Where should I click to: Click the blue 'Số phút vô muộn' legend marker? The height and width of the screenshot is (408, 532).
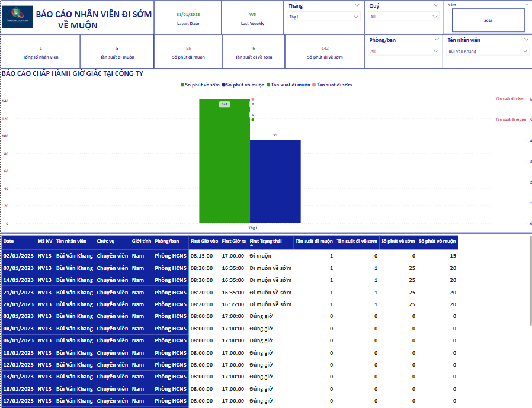pyautogui.click(x=223, y=85)
